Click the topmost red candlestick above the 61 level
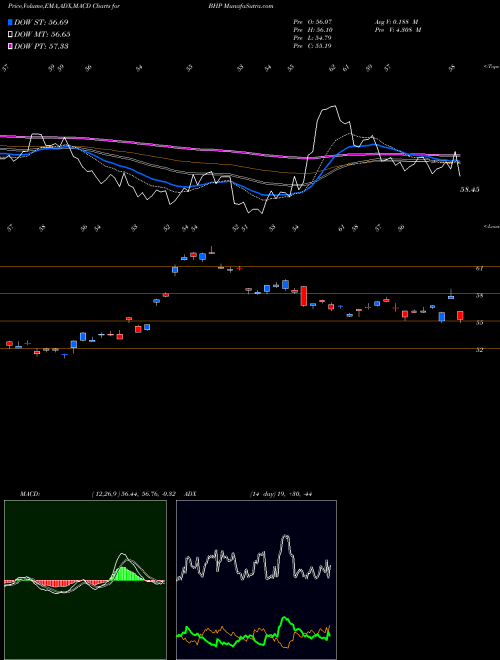Viewport: 500px width, 660px height. point(212,253)
